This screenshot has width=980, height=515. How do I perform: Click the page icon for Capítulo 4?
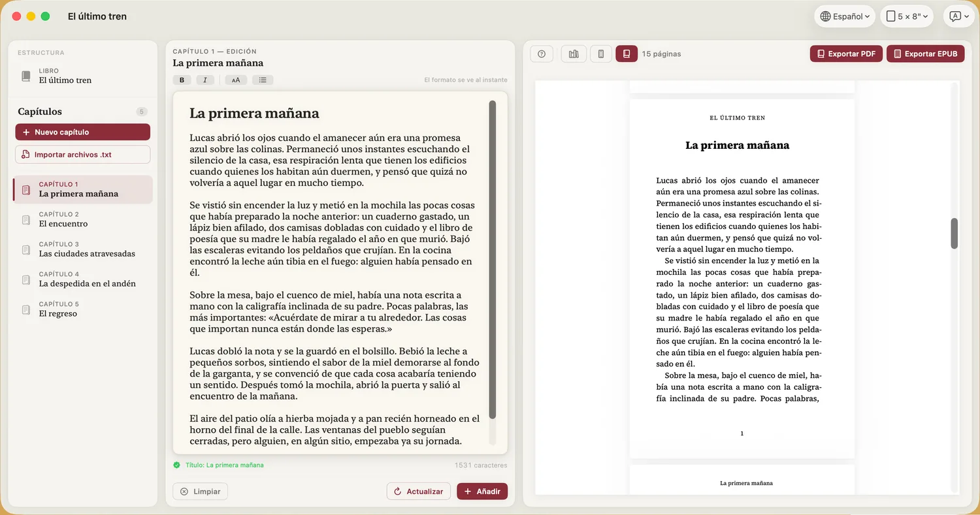(26, 279)
